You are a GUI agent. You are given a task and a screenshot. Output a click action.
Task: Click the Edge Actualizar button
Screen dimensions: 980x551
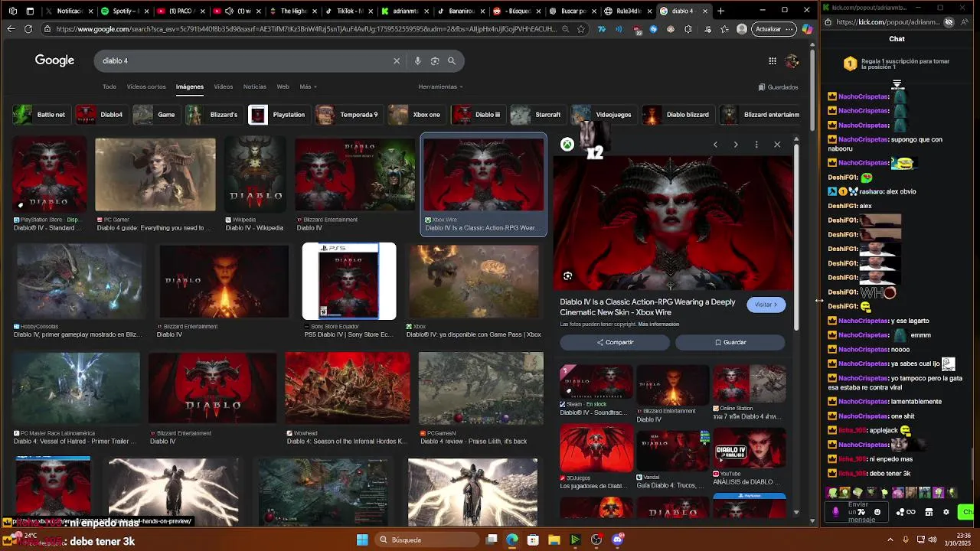(773, 29)
